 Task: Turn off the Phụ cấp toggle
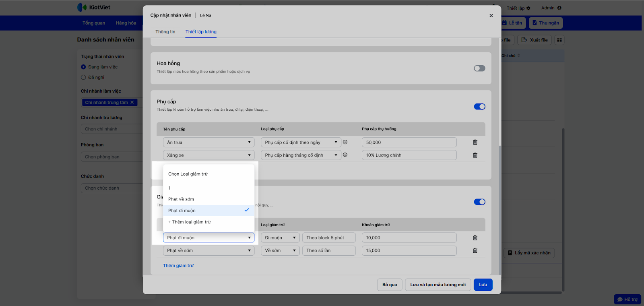click(x=479, y=107)
